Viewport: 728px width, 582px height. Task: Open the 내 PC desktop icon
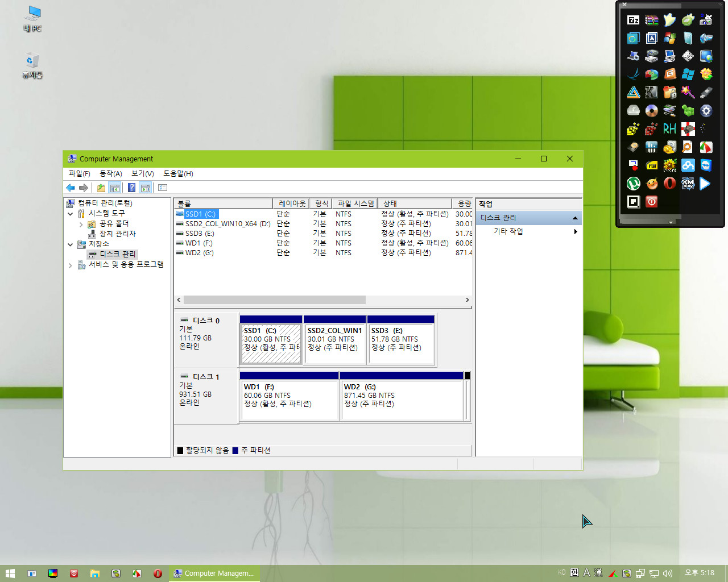coord(32,19)
